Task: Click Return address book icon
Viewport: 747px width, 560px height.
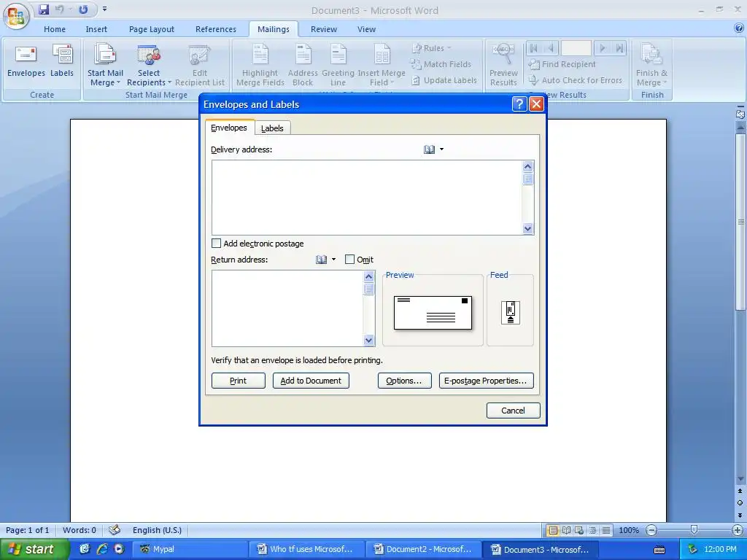Action: [322, 260]
